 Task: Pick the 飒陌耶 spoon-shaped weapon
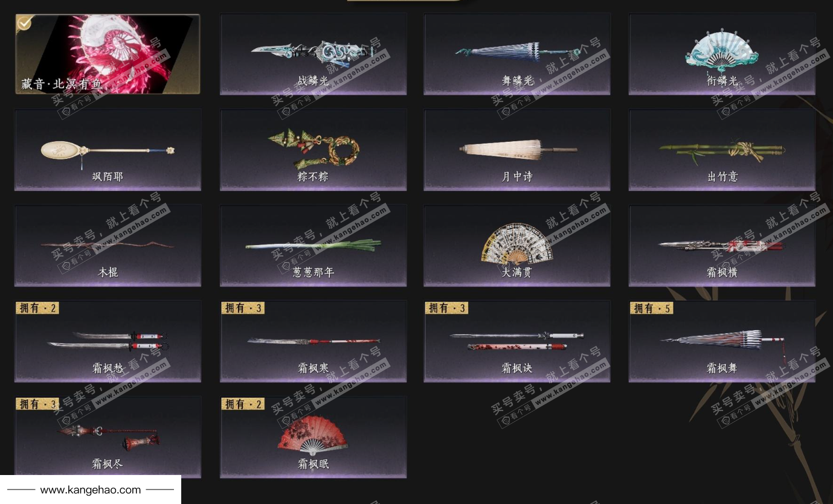(x=108, y=150)
